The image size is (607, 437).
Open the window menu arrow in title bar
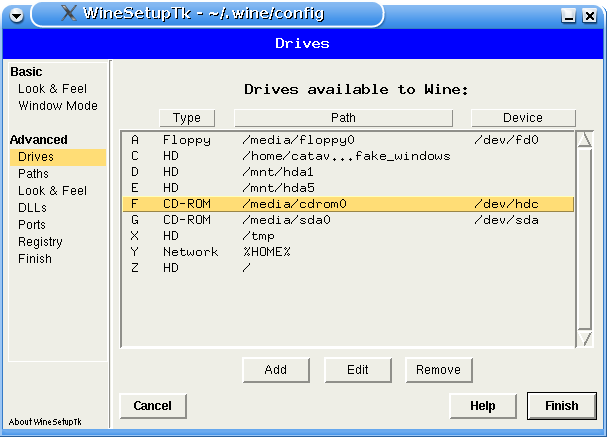click(x=16, y=15)
